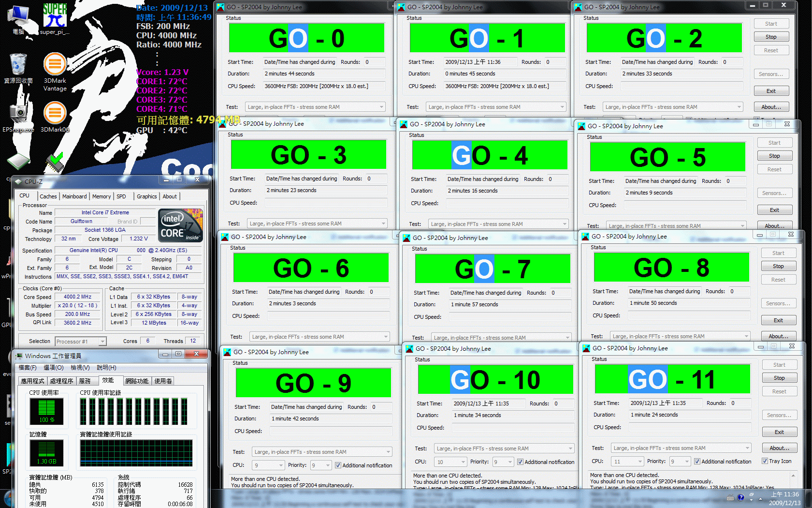Click the GO-10 SP2004 window title icon
The width and height of the screenshot is (812, 508).
(x=409, y=349)
